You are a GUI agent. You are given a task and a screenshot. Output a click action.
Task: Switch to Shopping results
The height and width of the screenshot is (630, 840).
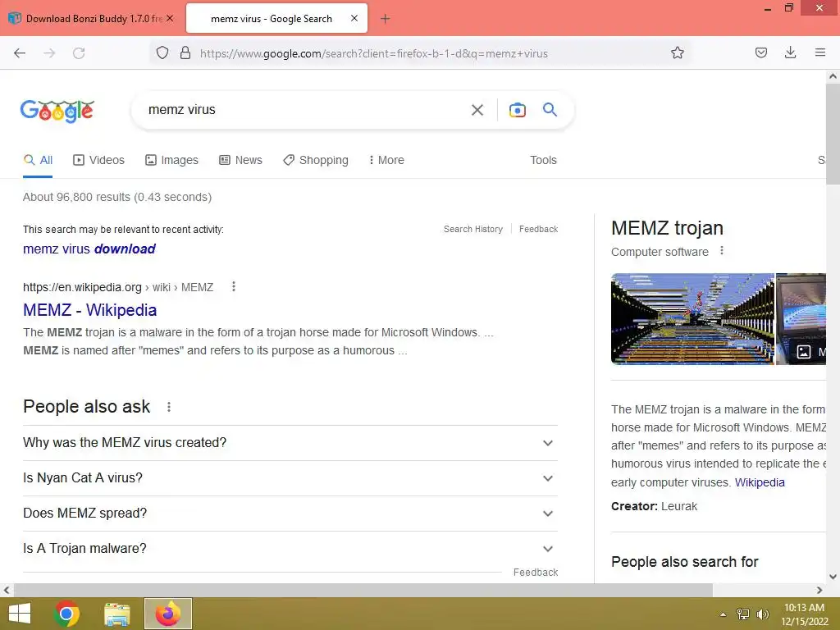pyautogui.click(x=316, y=160)
